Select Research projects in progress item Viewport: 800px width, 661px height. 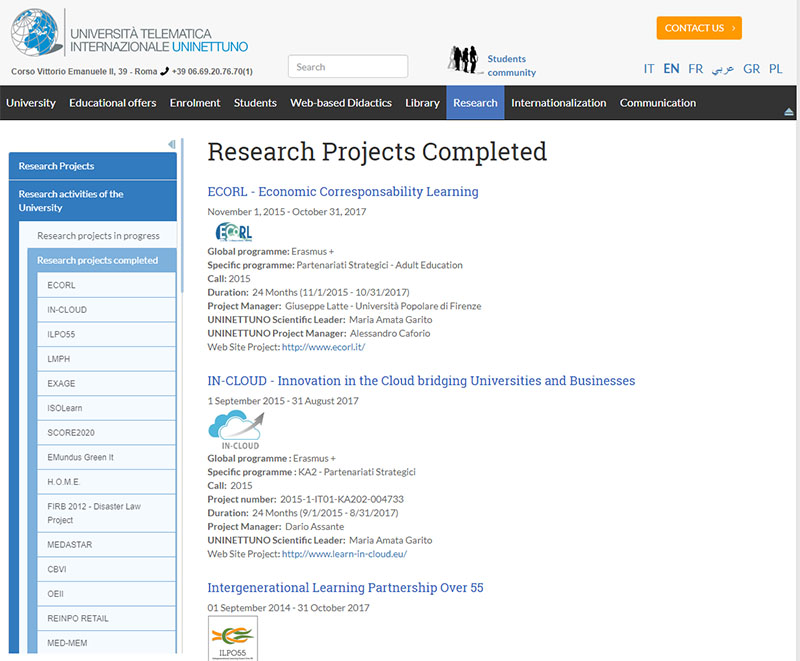point(98,236)
